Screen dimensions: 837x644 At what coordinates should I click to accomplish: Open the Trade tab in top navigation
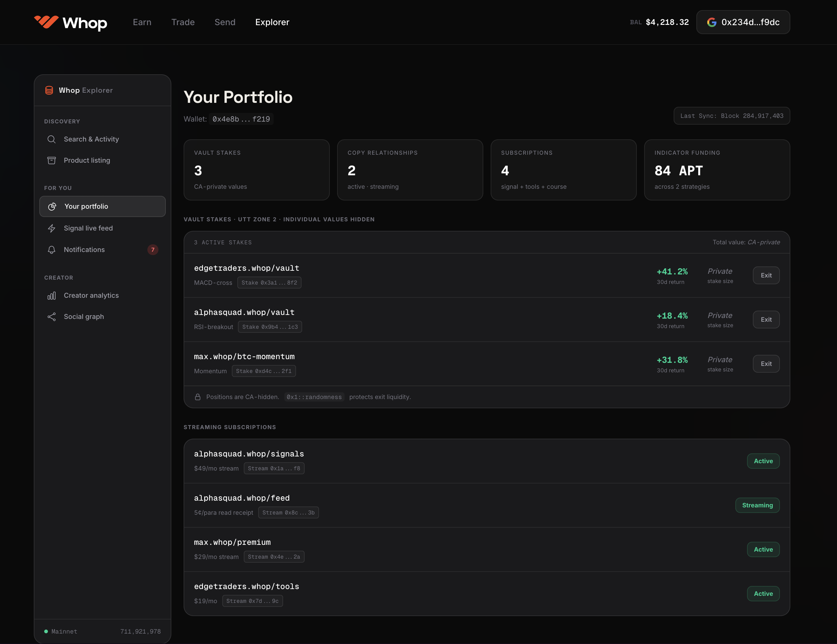183,22
